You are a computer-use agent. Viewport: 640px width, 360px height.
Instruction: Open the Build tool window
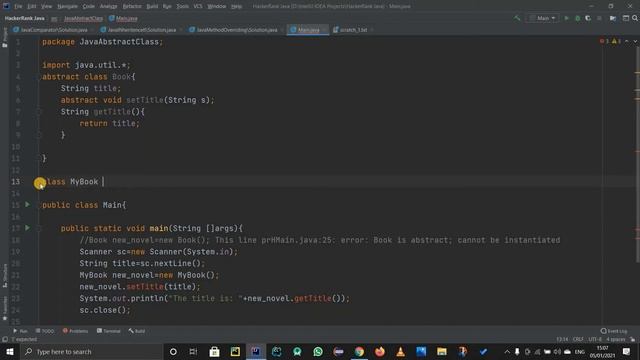tap(137, 331)
